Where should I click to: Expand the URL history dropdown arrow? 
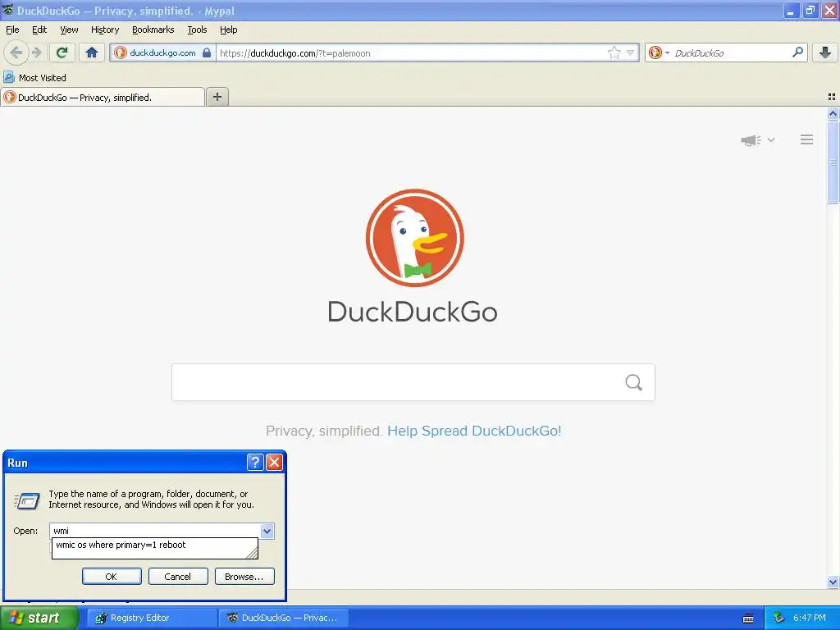tap(631, 52)
